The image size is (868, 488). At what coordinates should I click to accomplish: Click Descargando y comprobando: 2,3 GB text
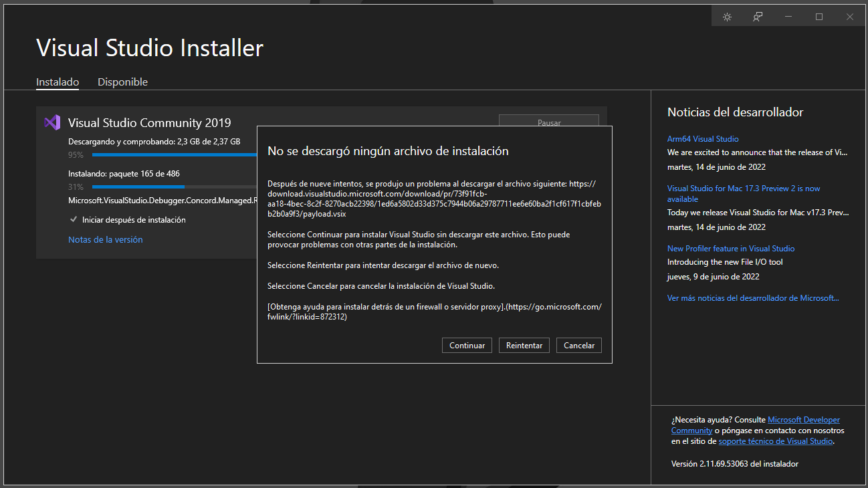click(x=154, y=142)
